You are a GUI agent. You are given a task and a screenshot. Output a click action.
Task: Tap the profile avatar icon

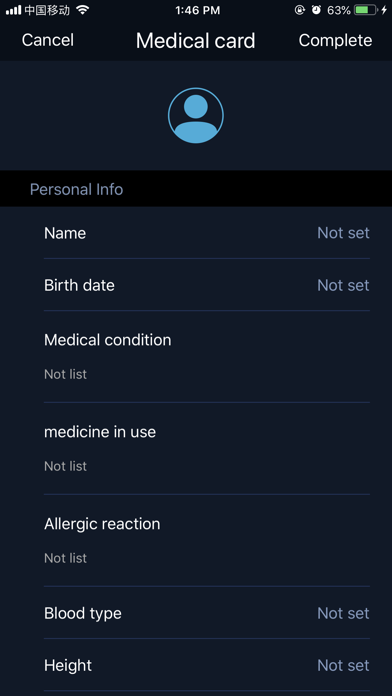196,115
